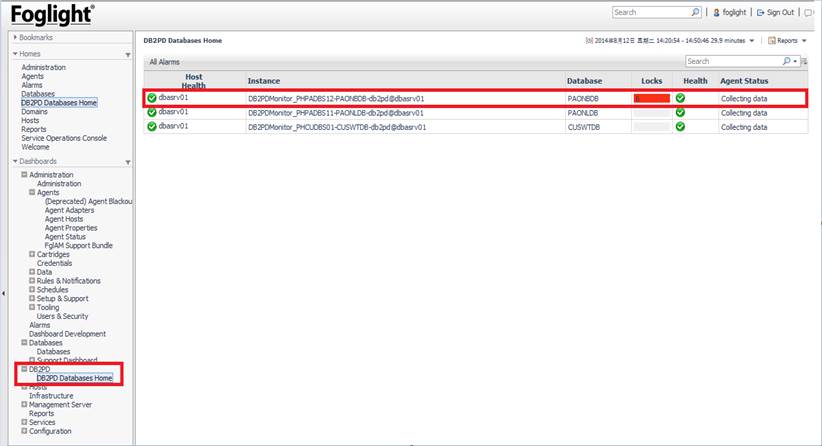Viewport: 822px width, 446px height.
Task: Click the red Locks bar for PAONBDB
Action: (x=652, y=98)
